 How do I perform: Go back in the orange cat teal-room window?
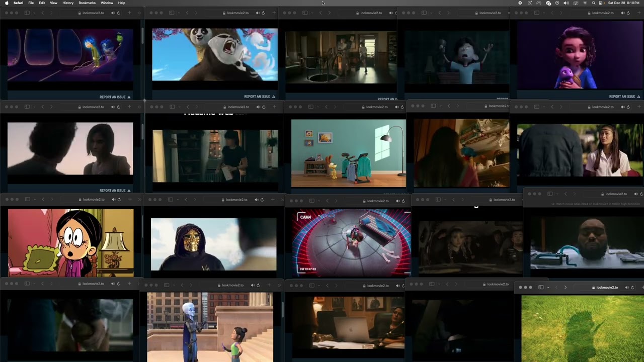[x=326, y=107]
